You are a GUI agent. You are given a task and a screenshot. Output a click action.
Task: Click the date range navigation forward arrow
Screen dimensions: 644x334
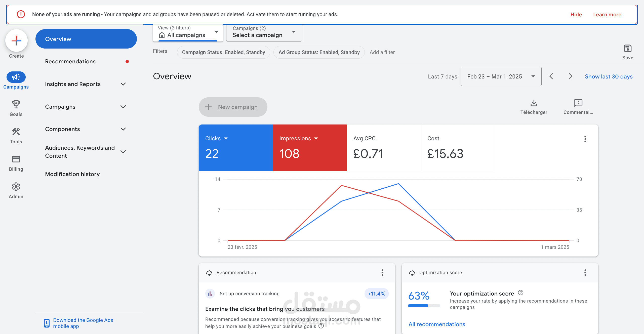[x=570, y=76]
